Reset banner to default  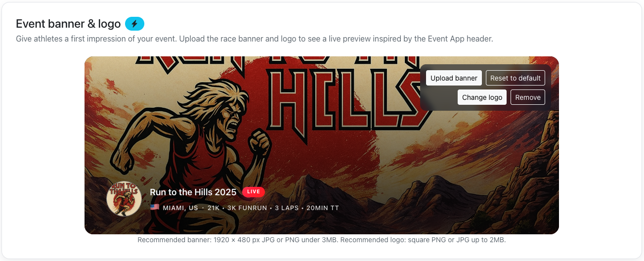[515, 78]
